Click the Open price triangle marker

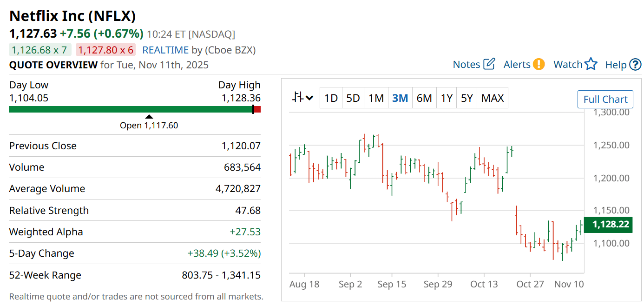coord(149,117)
